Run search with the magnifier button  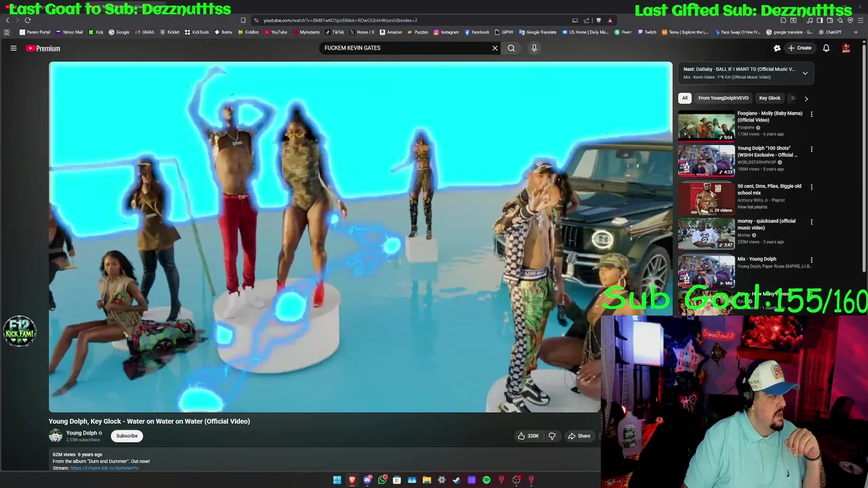coord(511,48)
